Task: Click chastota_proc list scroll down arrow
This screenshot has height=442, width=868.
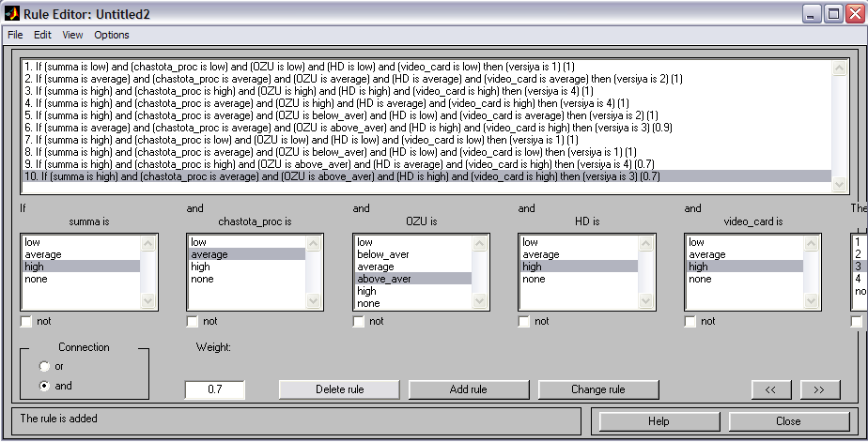Action: [x=314, y=301]
